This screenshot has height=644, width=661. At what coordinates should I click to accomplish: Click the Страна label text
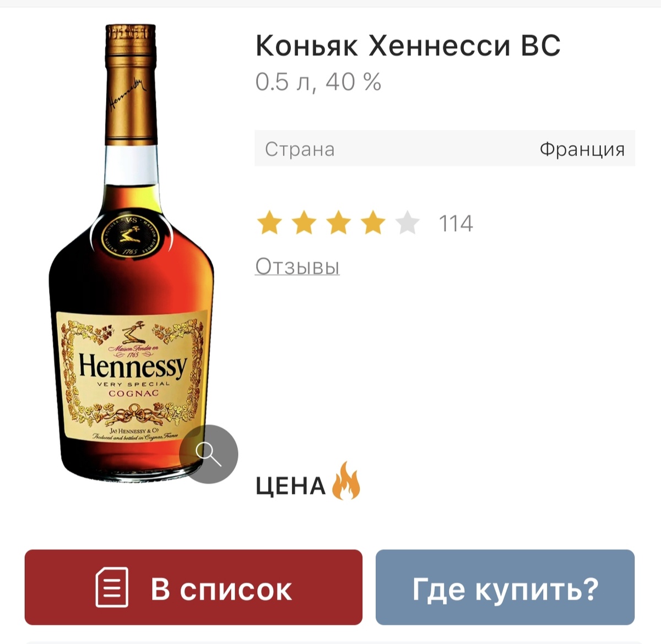tap(300, 149)
